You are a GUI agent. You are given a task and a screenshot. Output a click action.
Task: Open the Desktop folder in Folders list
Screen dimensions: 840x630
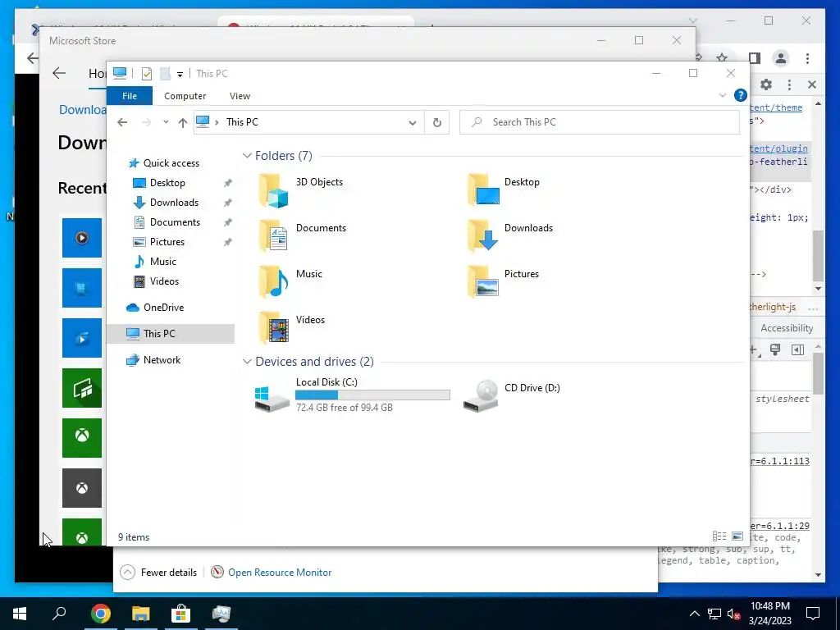pos(504,190)
